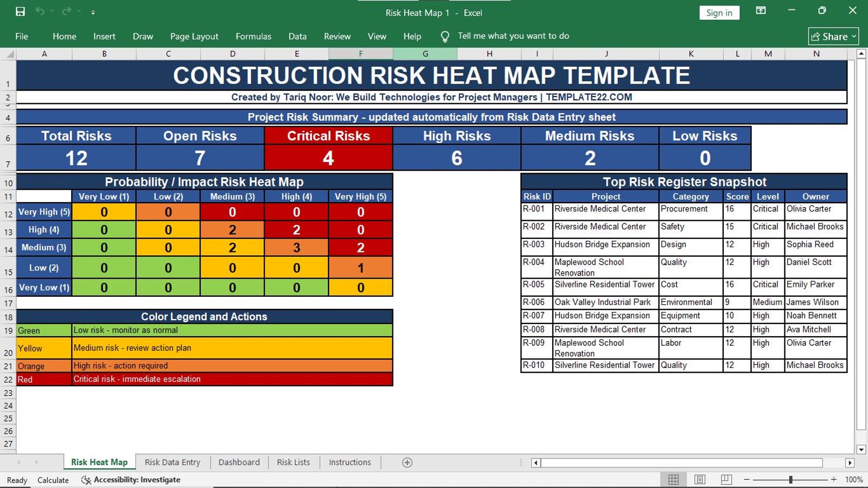Click Calculate in the status bar
868x488 pixels.
(x=53, y=480)
